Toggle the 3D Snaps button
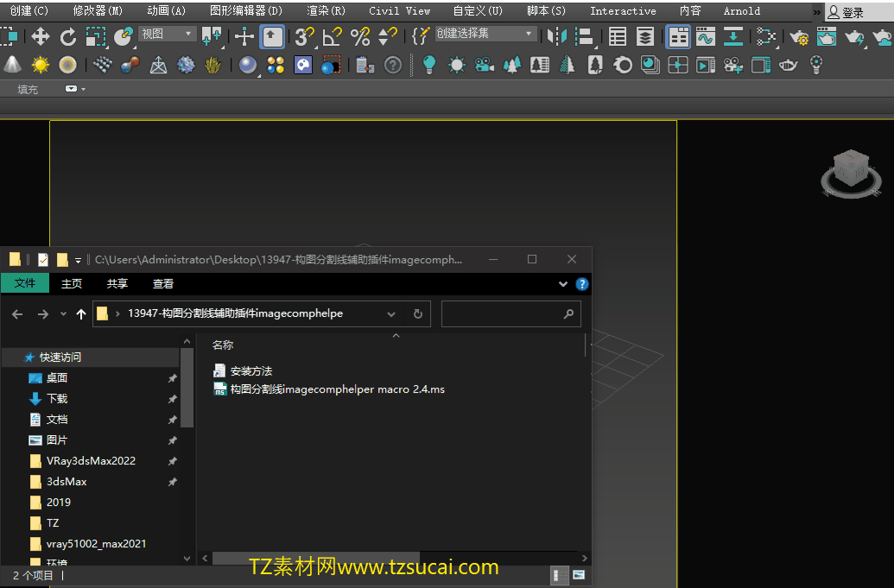The width and height of the screenshot is (894, 588). point(304,36)
